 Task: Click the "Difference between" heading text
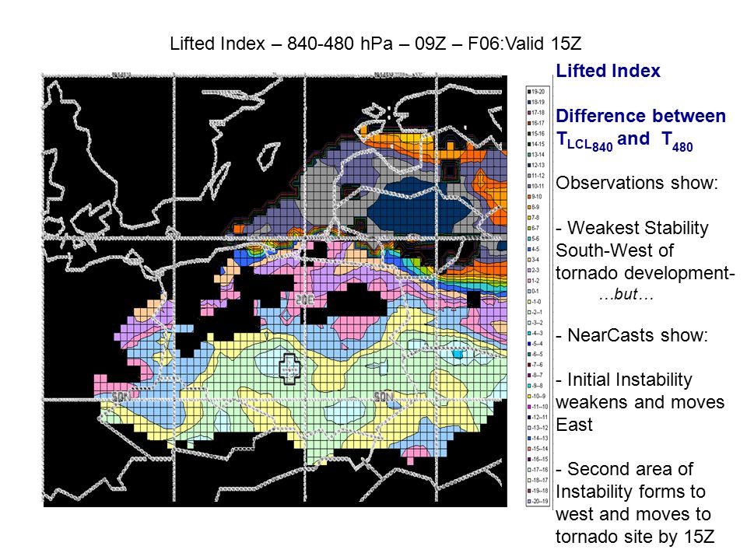(640, 116)
